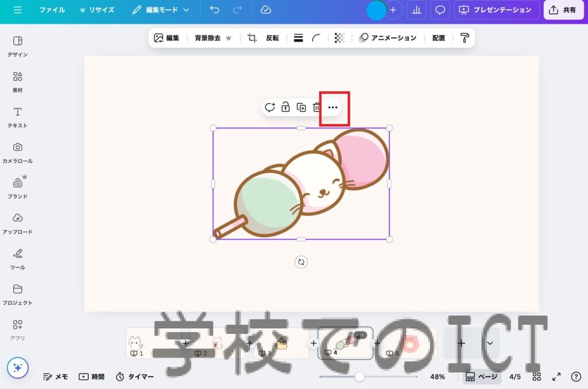Open the カメラロール panel
Viewport: 588px width, 389px height.
pyautogui.click(x=18, y=153)
